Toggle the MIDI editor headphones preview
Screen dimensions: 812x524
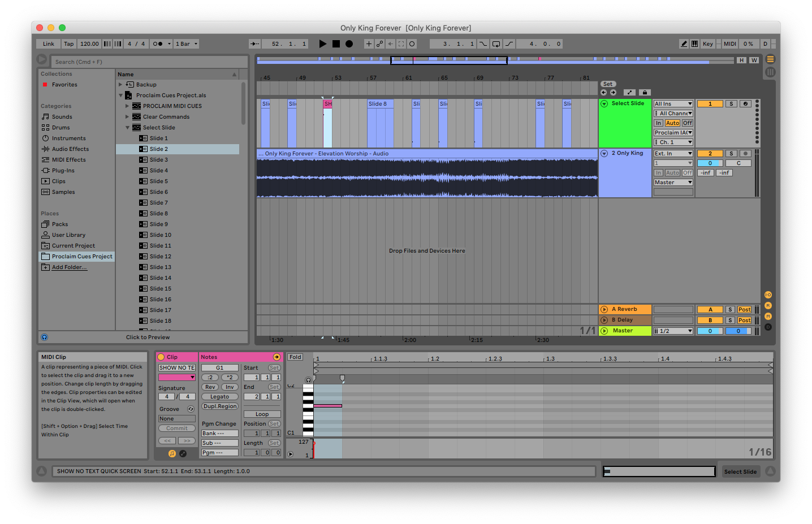(x=308, y=380)
